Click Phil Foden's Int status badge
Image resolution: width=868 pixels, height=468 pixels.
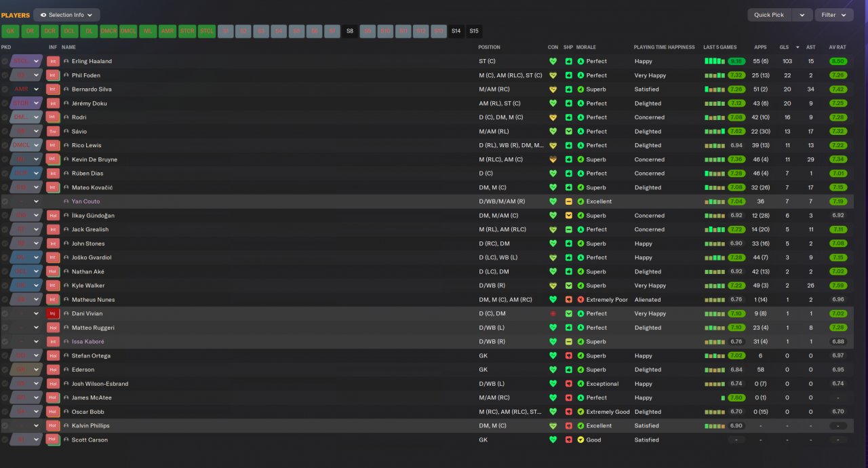(53, 75)
